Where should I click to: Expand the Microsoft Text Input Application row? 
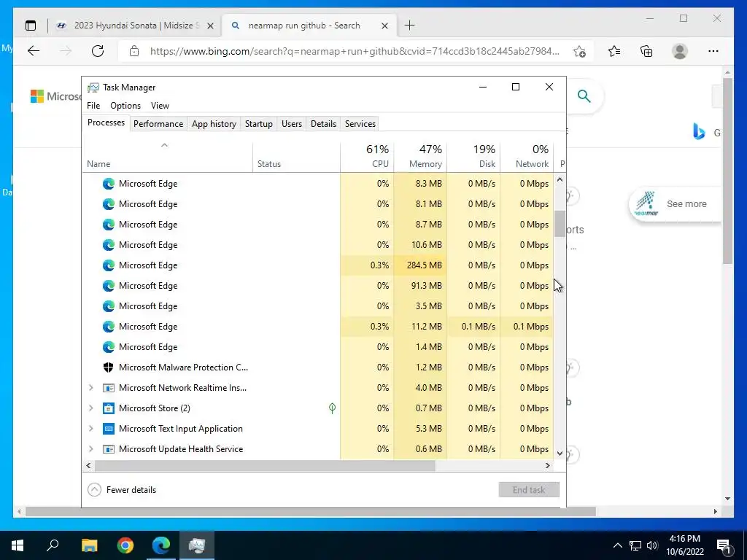(91, 429)
